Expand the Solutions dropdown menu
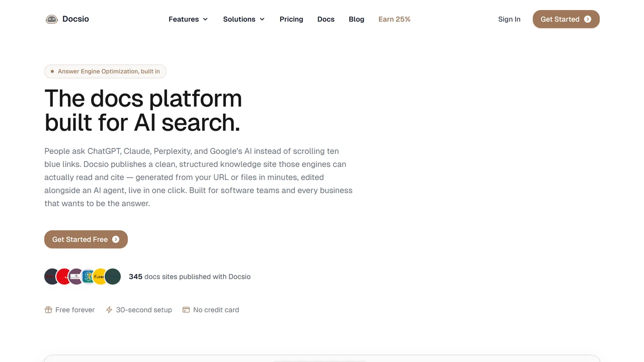644x362 pixels. tap(244, 19)
